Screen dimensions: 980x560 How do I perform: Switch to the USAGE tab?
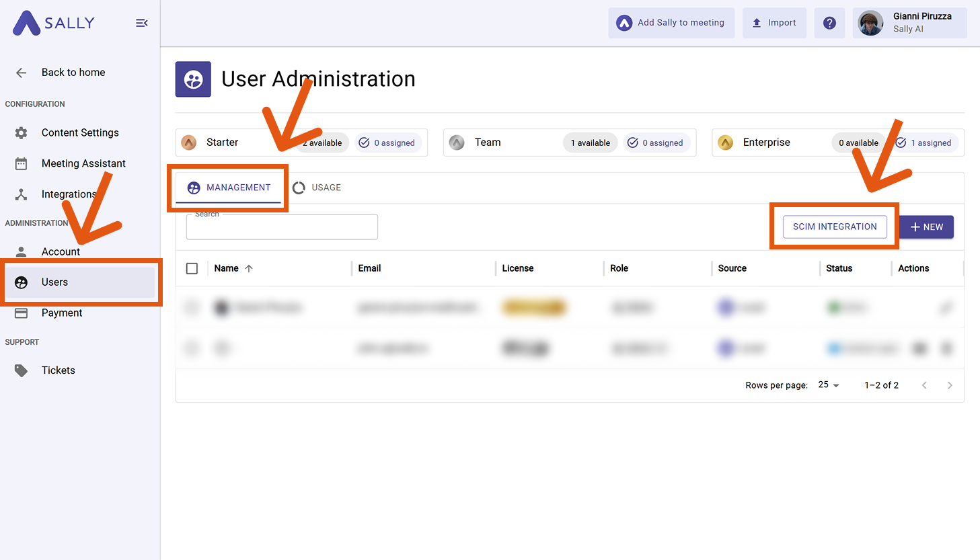(x=317, y=188)
